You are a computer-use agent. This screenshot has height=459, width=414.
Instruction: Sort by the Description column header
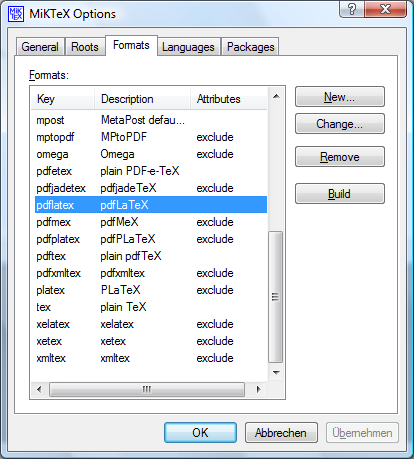tap(142, 99)
